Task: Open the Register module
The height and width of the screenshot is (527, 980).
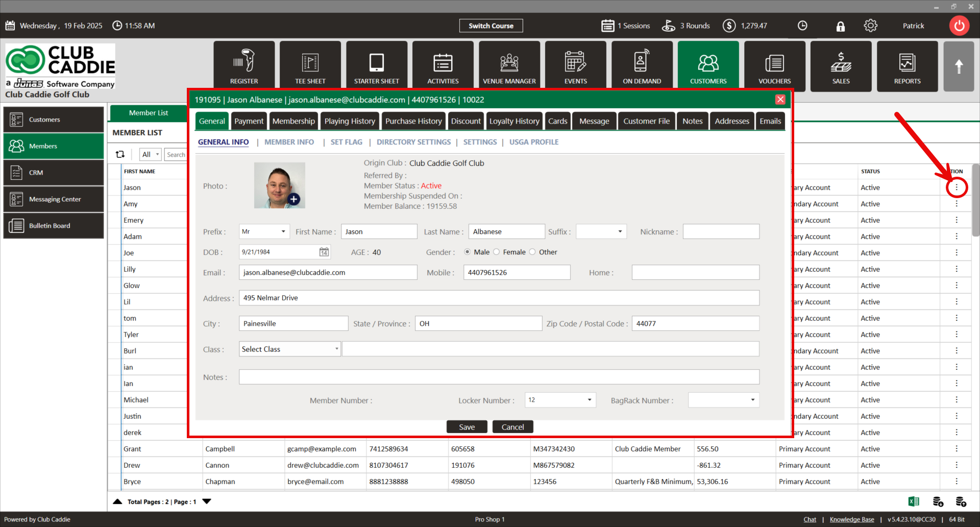Action: click(x=244, y=66)
